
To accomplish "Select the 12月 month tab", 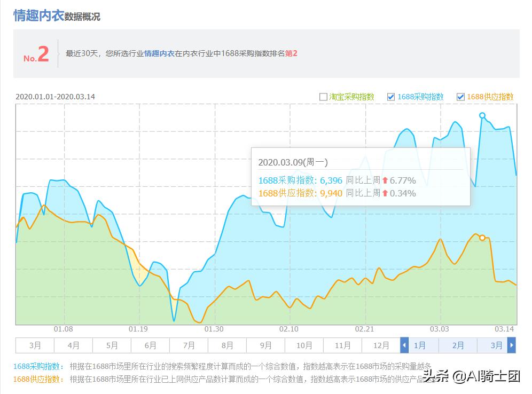I will (x=381, y=345).
